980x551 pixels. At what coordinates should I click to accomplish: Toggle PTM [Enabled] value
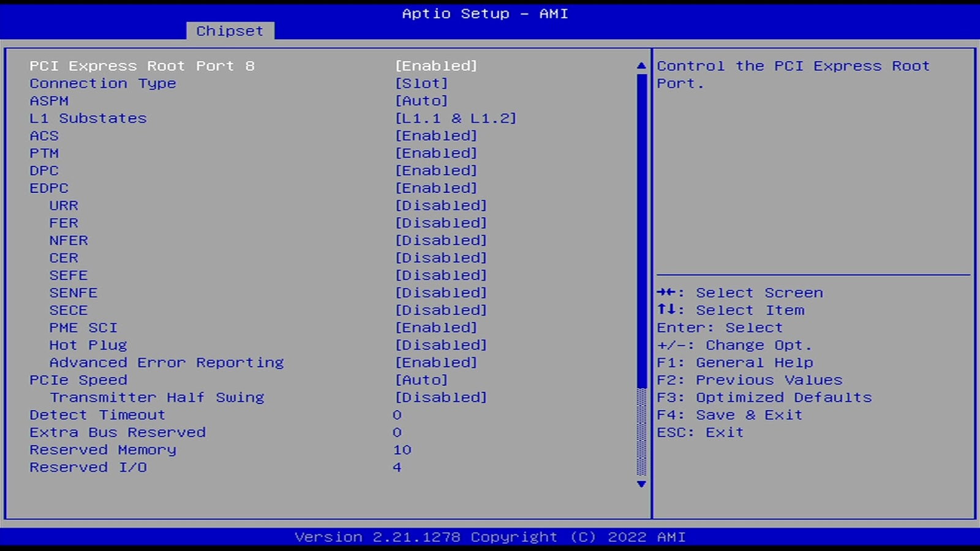(436, 153)
